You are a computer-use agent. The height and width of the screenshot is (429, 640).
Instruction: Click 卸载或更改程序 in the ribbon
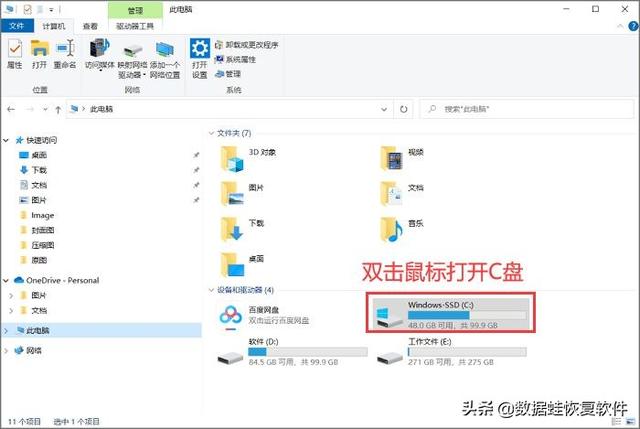pyautogui.click(x=247, y=44)
